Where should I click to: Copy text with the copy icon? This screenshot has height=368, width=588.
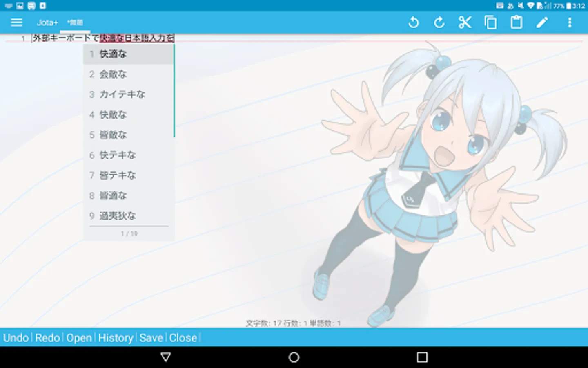pyautogui.click(x=490, y=22)
